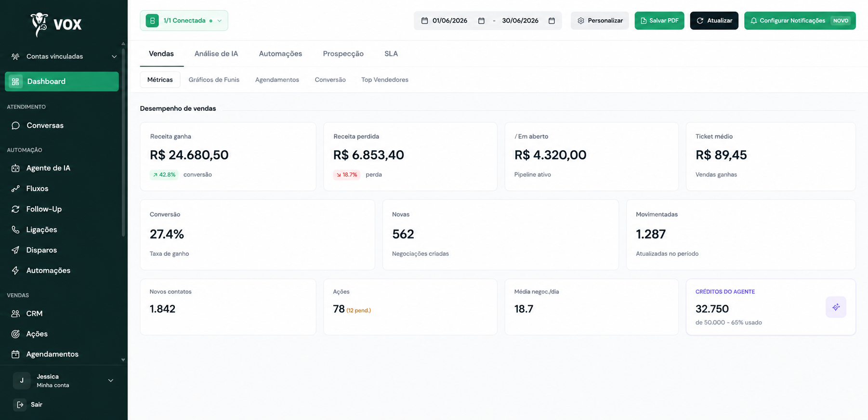Click the green connected account icon
The height and width of the screenshot is (420, 868).
coord(152,21)
